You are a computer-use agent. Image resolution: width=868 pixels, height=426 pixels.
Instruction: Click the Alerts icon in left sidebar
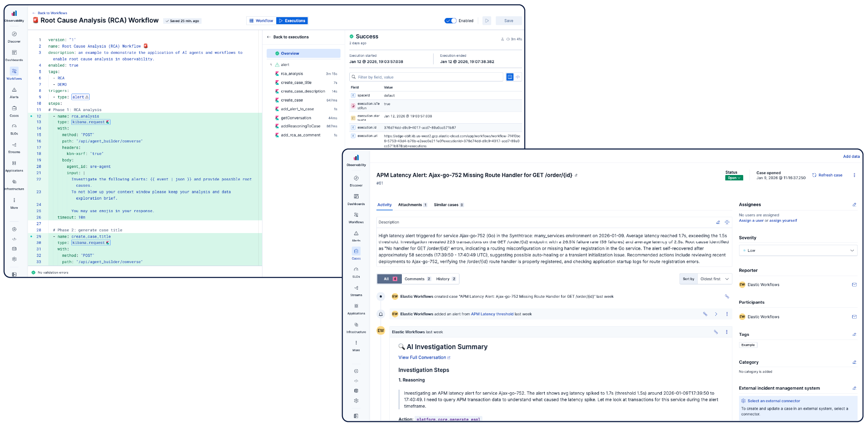(x=14, y=92)
